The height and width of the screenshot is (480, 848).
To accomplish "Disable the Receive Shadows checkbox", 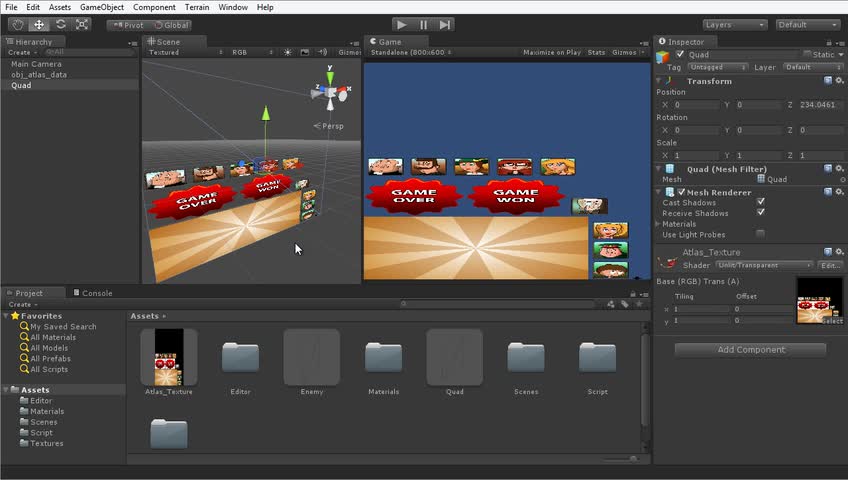I will (x=761, y=213).
